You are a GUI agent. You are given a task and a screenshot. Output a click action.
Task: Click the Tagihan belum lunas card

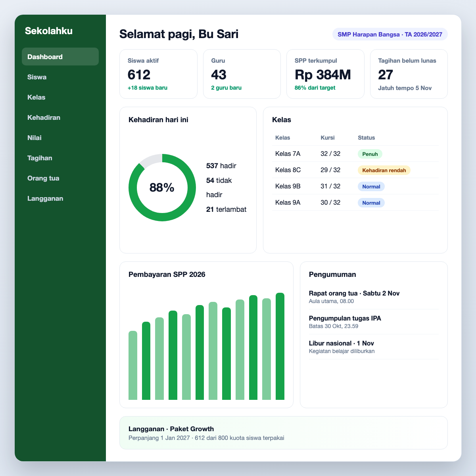tap(409, 74)
